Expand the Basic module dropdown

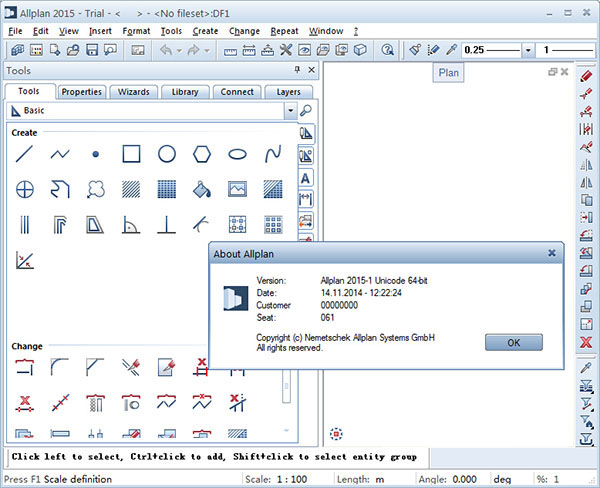(290, 111)
